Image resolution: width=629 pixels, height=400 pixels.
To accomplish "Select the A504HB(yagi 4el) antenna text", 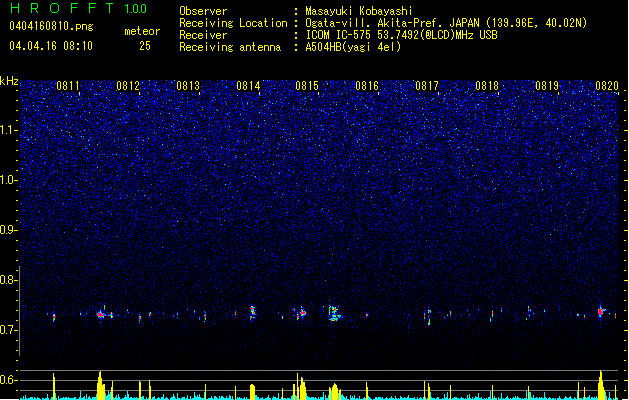I will 353,47.
